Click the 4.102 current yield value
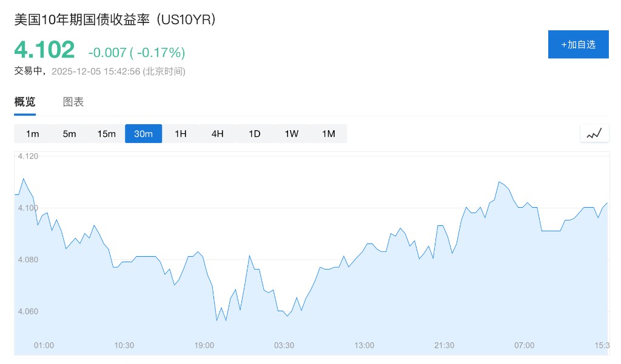Screen dimensions: 621x364 tap(45, 50)
